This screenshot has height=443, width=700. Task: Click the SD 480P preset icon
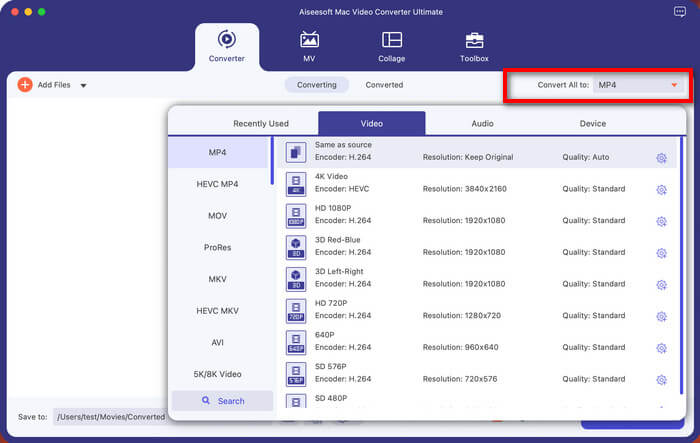[x=296, y=401]
